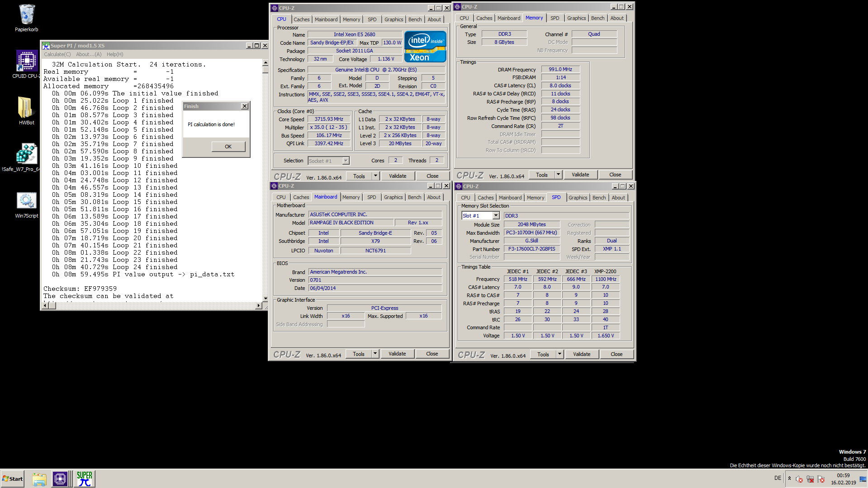This screenshot has height=488, width=868.
Task: Click the DRAM Frequency 991.0 MHz value
Action: pyautogui.click(x=560, y=69)
